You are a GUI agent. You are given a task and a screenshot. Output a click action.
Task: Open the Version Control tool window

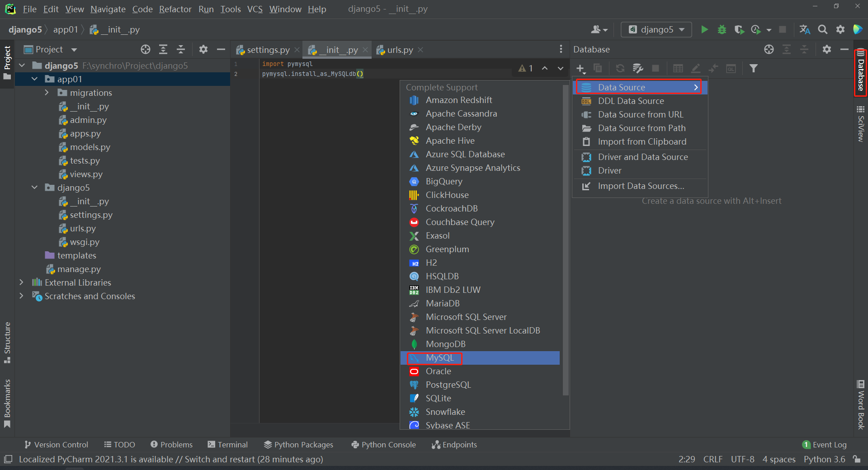point(56,445)
